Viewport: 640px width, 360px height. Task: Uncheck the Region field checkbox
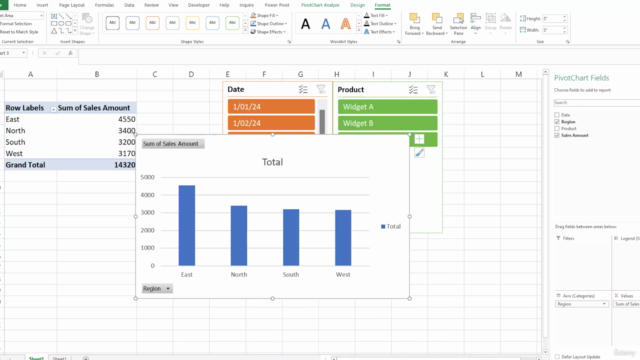(x=557, y=122)
